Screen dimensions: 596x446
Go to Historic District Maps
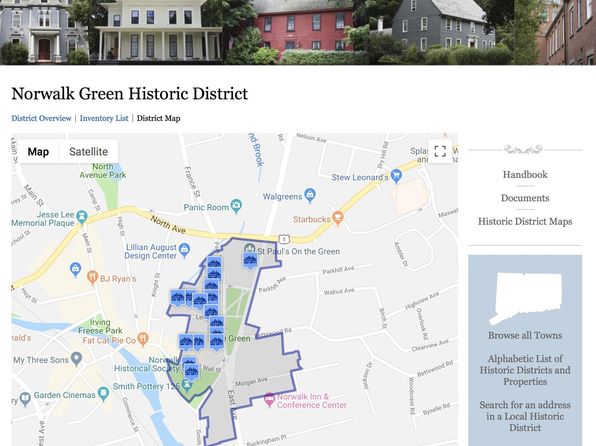click(525, 222)
